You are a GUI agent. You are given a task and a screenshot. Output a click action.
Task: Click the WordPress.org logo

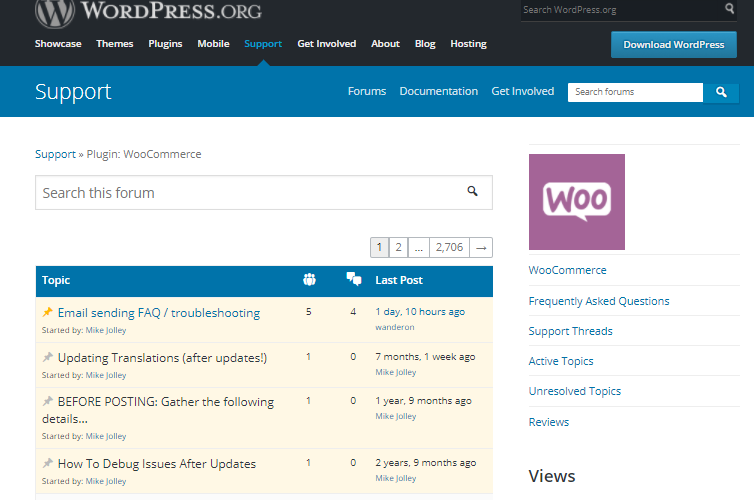click(149, 12)
